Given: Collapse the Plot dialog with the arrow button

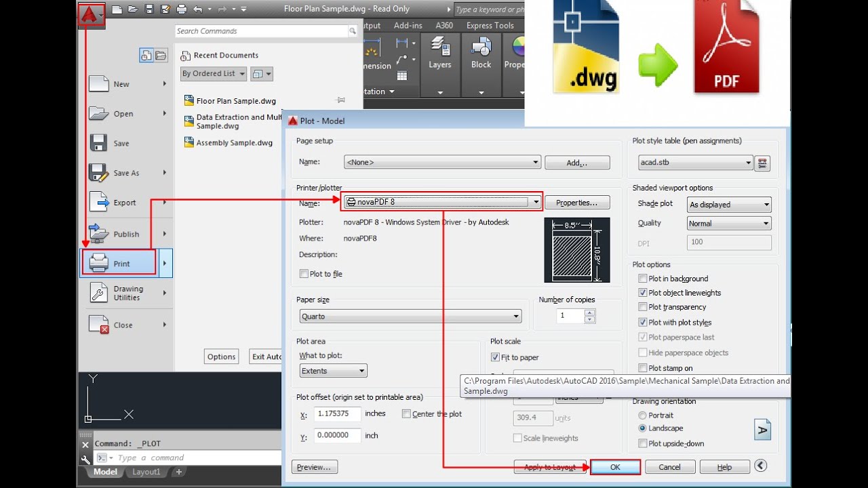Looking at the screenshot, I should [760, 466].
